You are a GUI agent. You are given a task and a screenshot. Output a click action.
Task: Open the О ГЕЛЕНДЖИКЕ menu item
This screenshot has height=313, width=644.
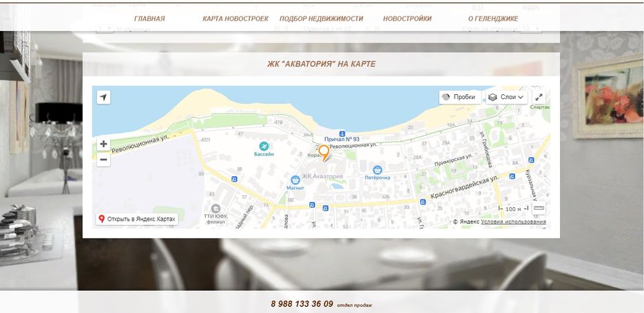coord(493,19)
